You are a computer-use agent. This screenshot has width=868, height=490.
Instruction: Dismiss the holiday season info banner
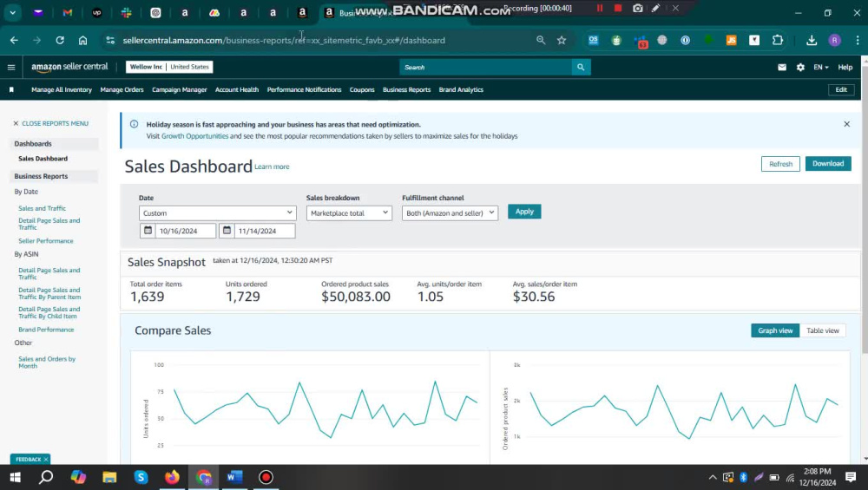pos(846,124)
